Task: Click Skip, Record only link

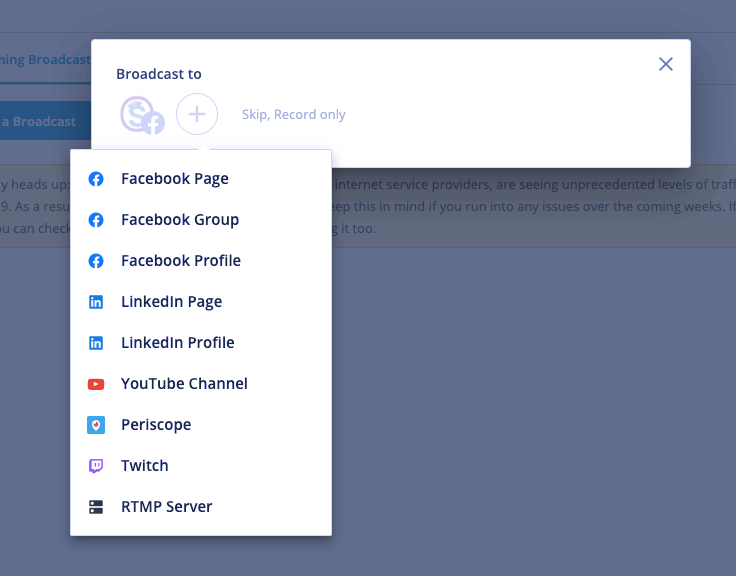Action: click(293, 115)
